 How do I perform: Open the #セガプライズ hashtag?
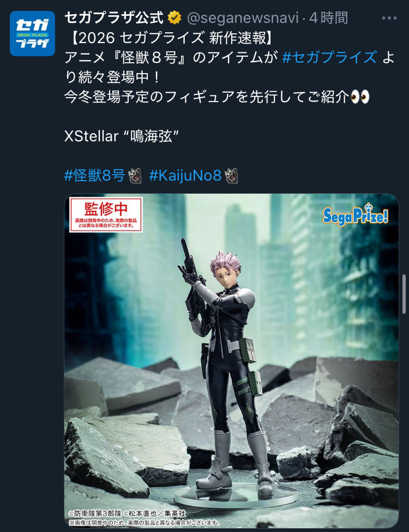coord(329,57)
